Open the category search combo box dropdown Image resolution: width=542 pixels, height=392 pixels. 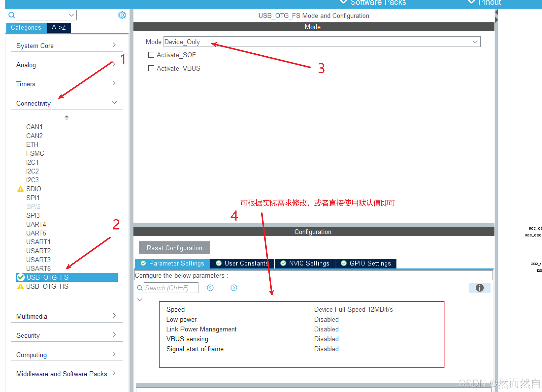[71, 15]
